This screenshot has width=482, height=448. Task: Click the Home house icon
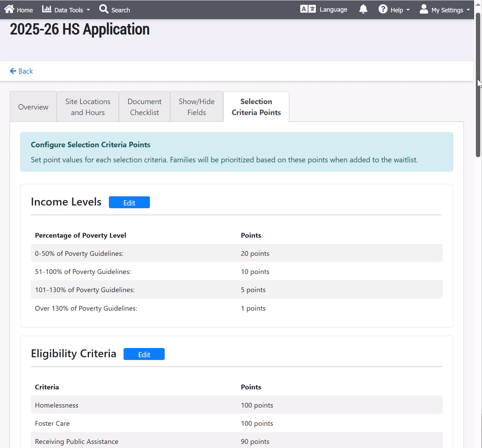[9, 9]
